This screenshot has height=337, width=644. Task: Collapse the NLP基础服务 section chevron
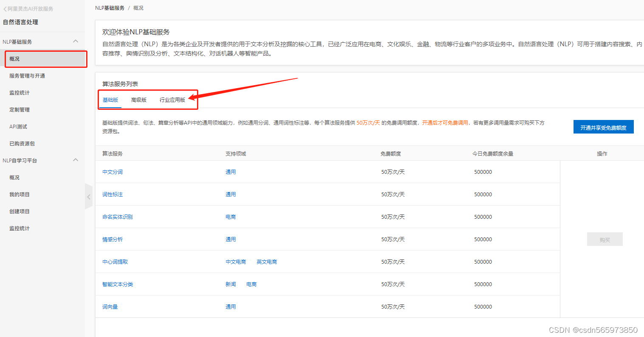[x=76, y=42]
